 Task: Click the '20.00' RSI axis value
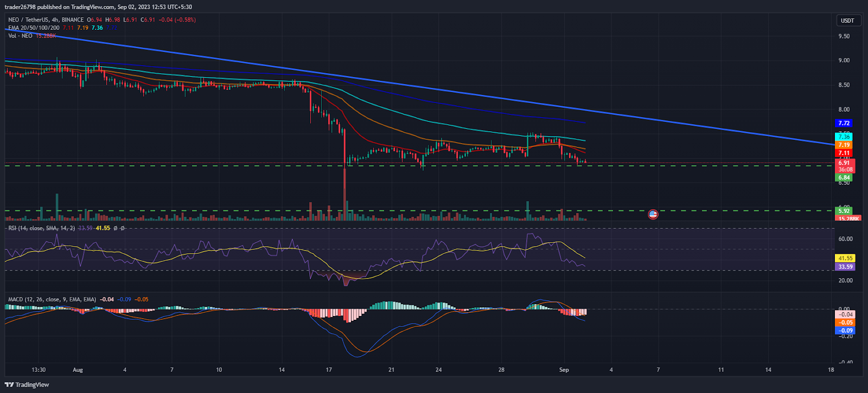coord(845,281)
